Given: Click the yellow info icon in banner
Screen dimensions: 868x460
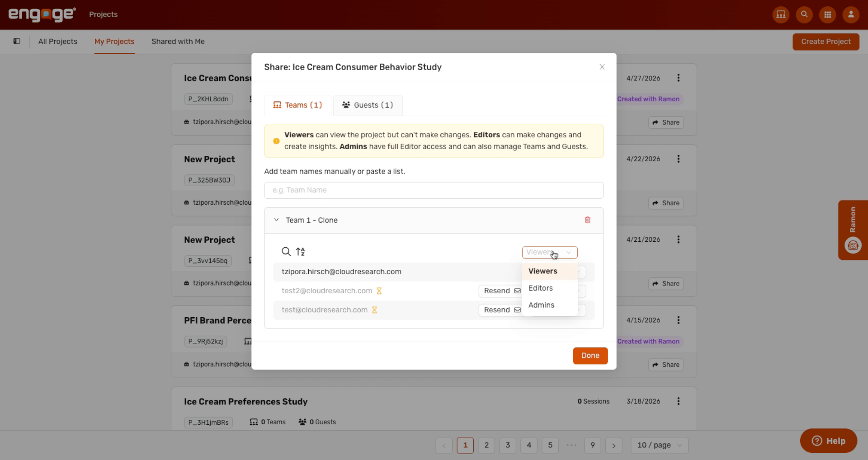Looking at the screenshot, I should 276,141.
